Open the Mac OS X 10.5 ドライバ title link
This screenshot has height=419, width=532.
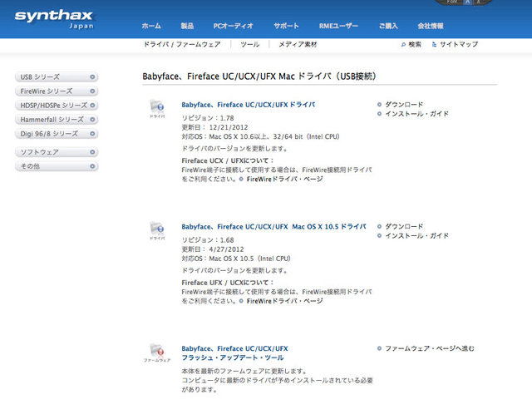pyautogui.click(x=273, y=227)
